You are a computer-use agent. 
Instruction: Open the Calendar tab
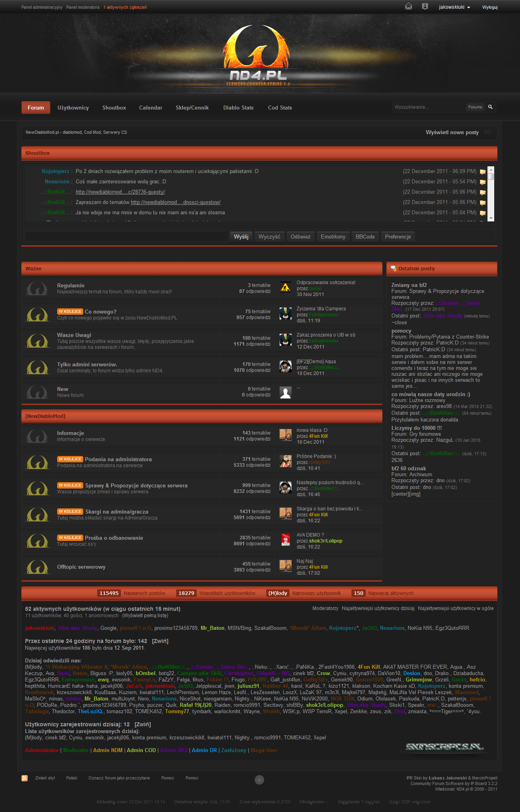(x=151, y=108)
